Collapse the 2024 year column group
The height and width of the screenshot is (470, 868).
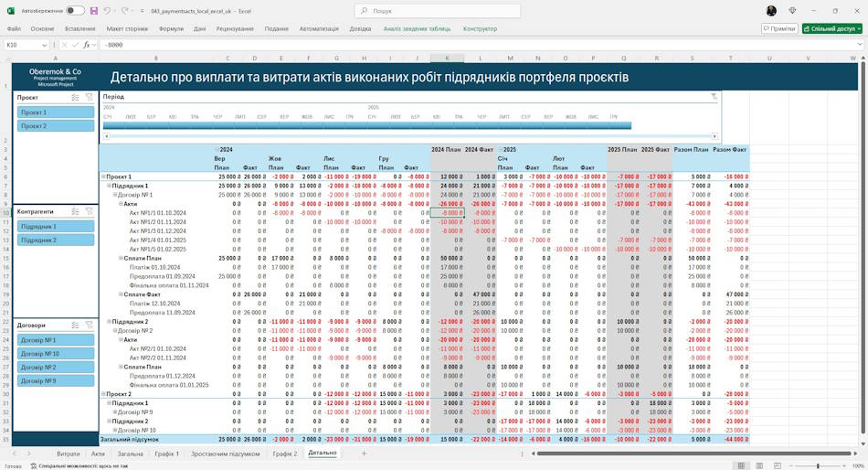tap(217, 150)
